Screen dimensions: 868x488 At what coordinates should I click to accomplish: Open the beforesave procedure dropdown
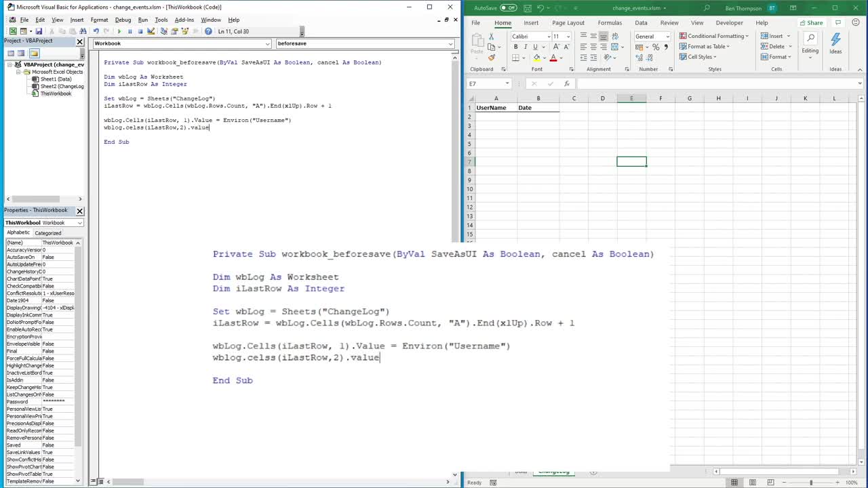(450, 43)
